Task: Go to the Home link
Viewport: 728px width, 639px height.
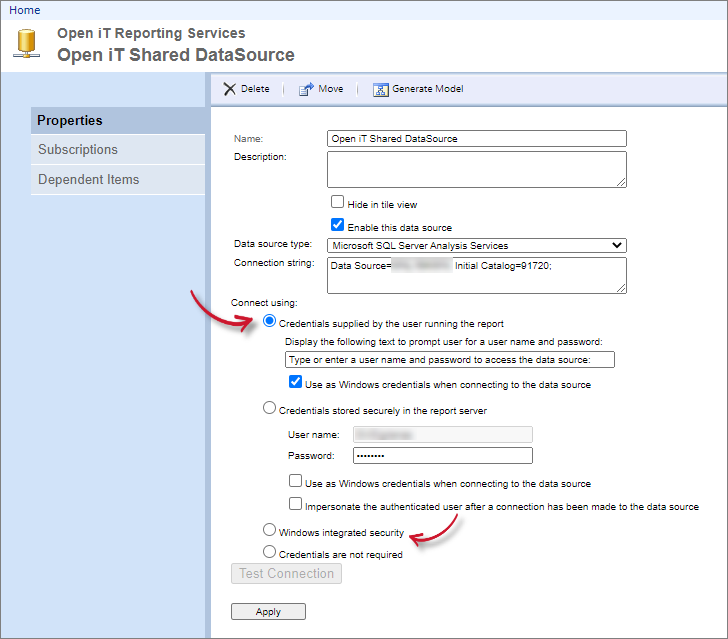Action: [25, 10]
